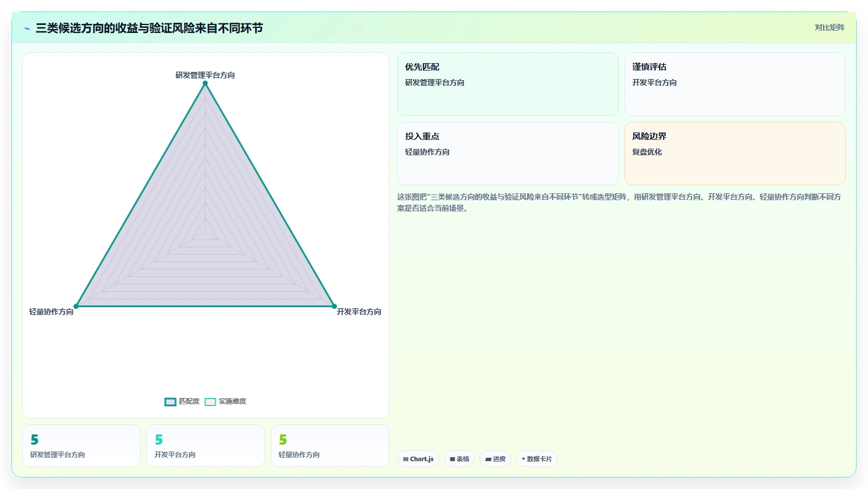Toggle the 实施难度 legend item

(225, 401)
